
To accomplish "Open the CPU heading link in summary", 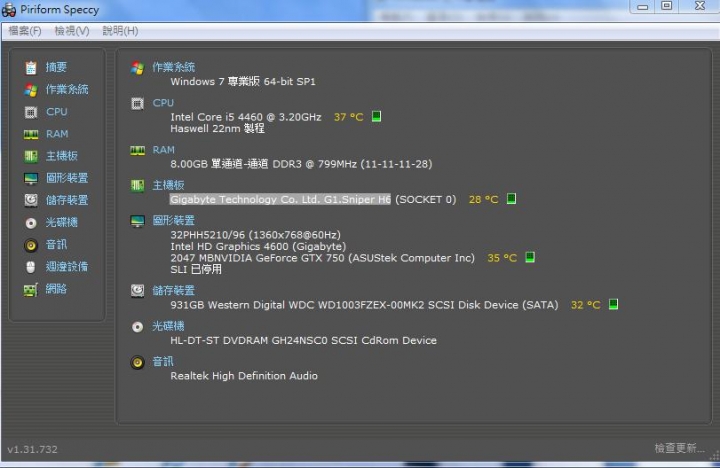I will point(163,103).
